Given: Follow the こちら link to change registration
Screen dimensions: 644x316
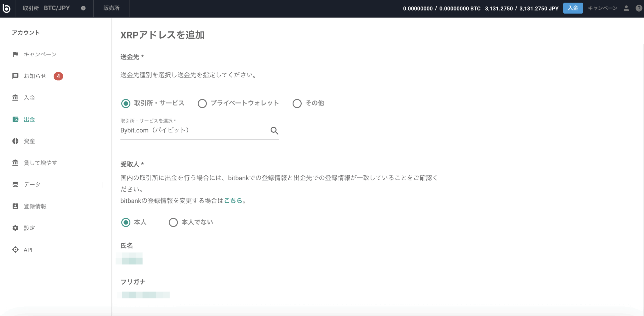Looking at the screenshot, I should (233, 200).
